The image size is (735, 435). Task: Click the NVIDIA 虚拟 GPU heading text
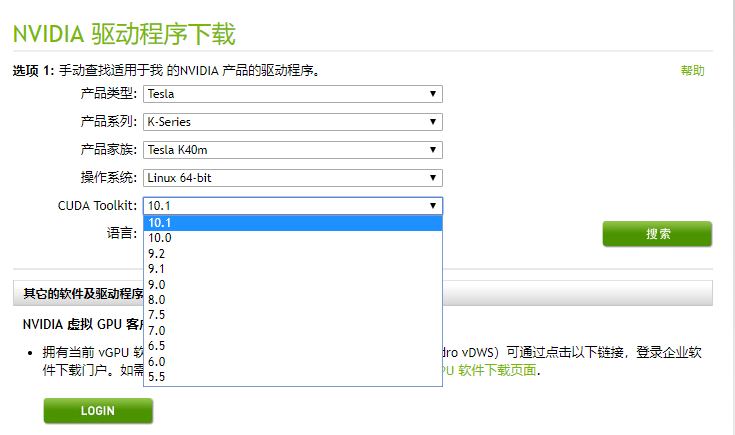coord(83,324)
